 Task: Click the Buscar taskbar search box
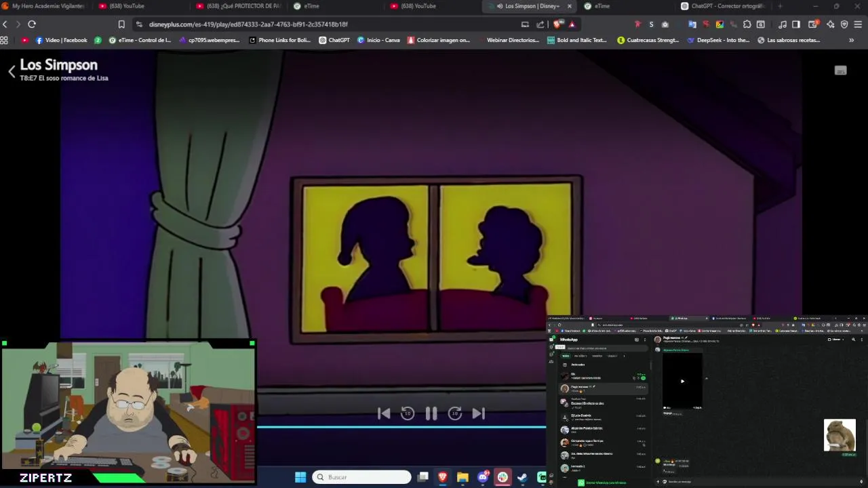pyautogui.click(x=362, y=477)
